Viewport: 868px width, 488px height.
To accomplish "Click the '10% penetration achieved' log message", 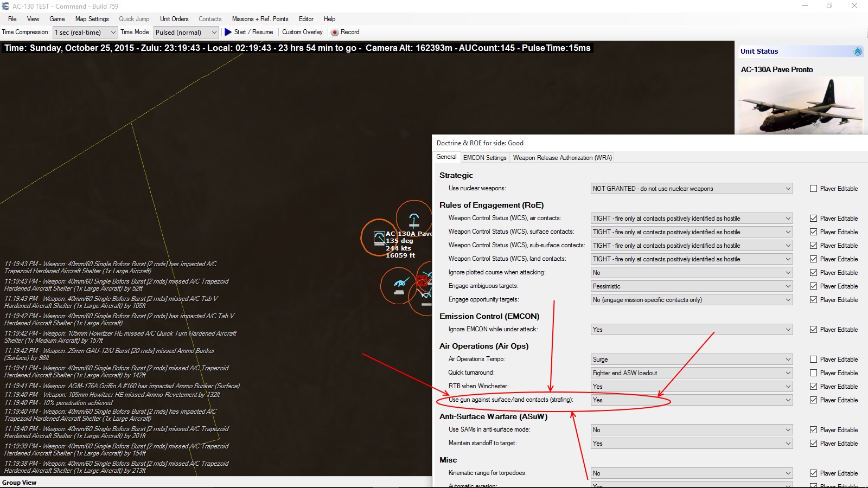I will [x=59, y=403].
